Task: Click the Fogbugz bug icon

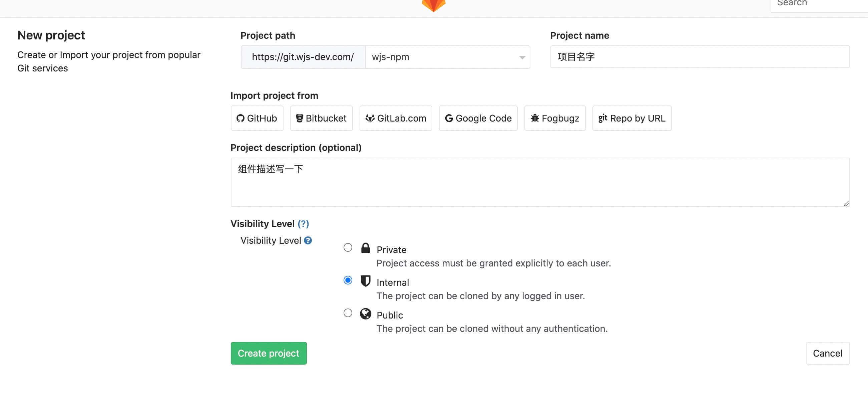Action: pyautogui.click(x=535, y=118)
